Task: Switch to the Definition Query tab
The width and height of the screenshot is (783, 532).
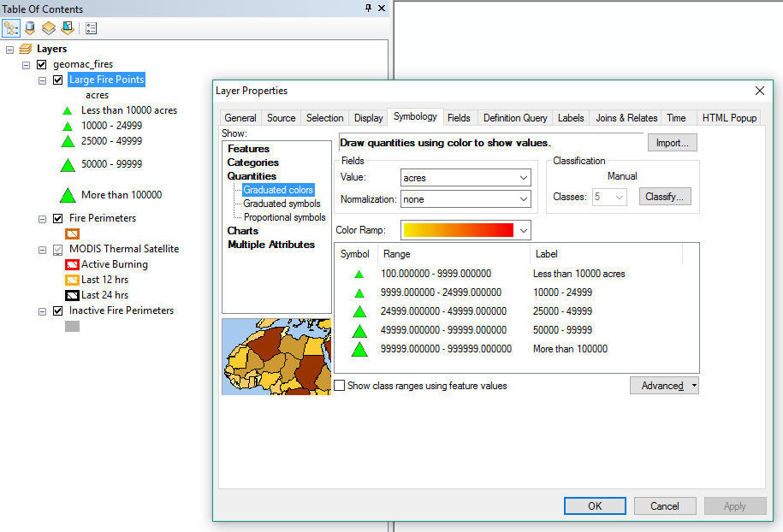Action: pos(515,118)
